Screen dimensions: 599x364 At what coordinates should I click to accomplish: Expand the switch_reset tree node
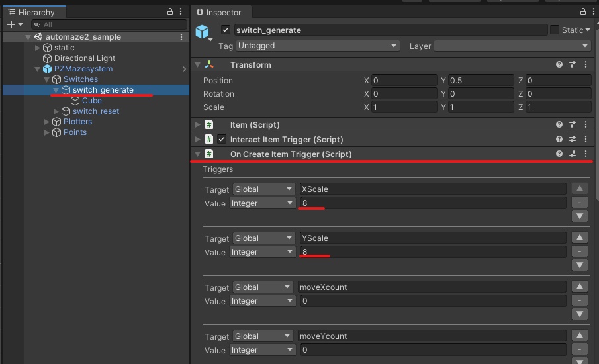[x=56, y=111]
